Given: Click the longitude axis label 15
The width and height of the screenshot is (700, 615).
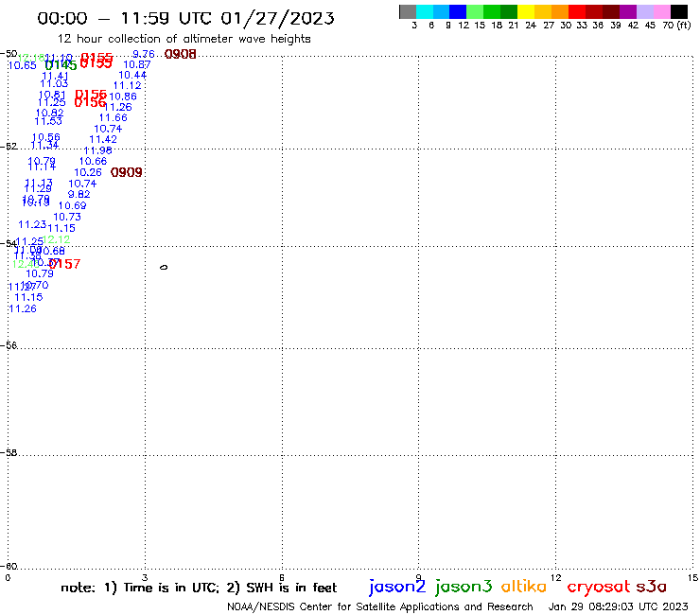Looking at the screenshot, I should pyautogui.click(x=692, y=578).
